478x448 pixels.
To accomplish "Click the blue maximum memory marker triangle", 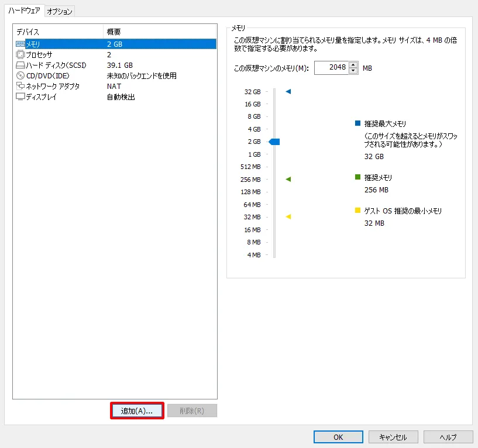I will click(x=288, y=91).
